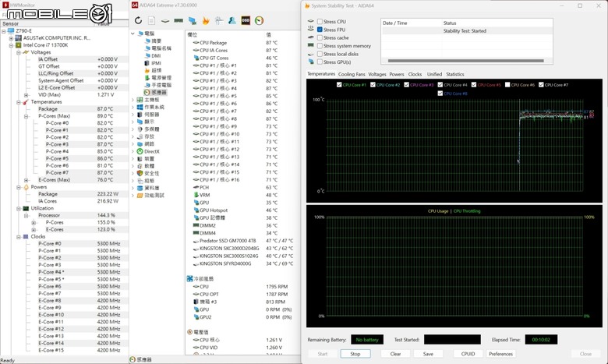The height and width of the screenshot is (364, 608).
Task: Click the Clear button
Action: pos(395,354)
